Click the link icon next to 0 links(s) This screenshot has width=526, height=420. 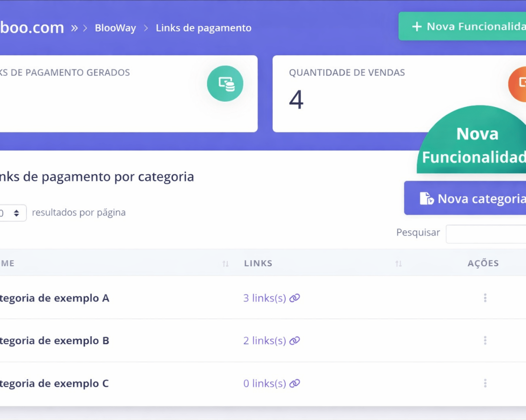(294, 383)
